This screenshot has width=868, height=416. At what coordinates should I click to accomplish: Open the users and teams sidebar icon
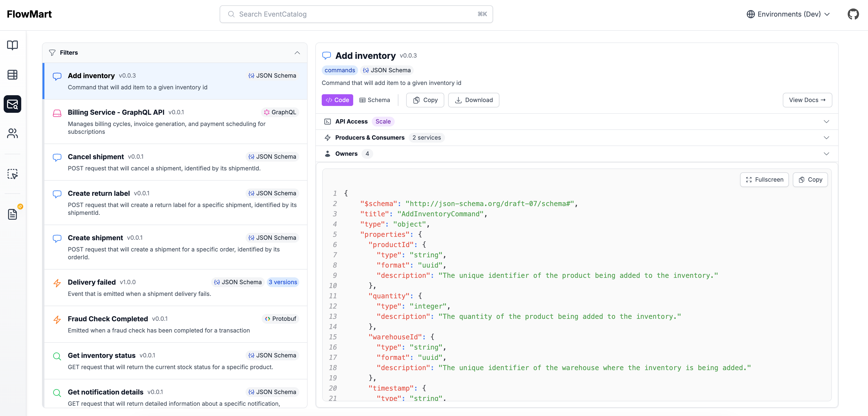pyautogui.click(x=12, y=133)
